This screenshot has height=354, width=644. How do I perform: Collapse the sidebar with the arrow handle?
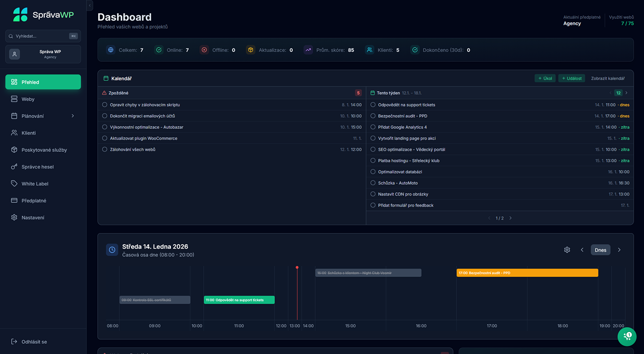pyautogui.click(x=90, y=5)
